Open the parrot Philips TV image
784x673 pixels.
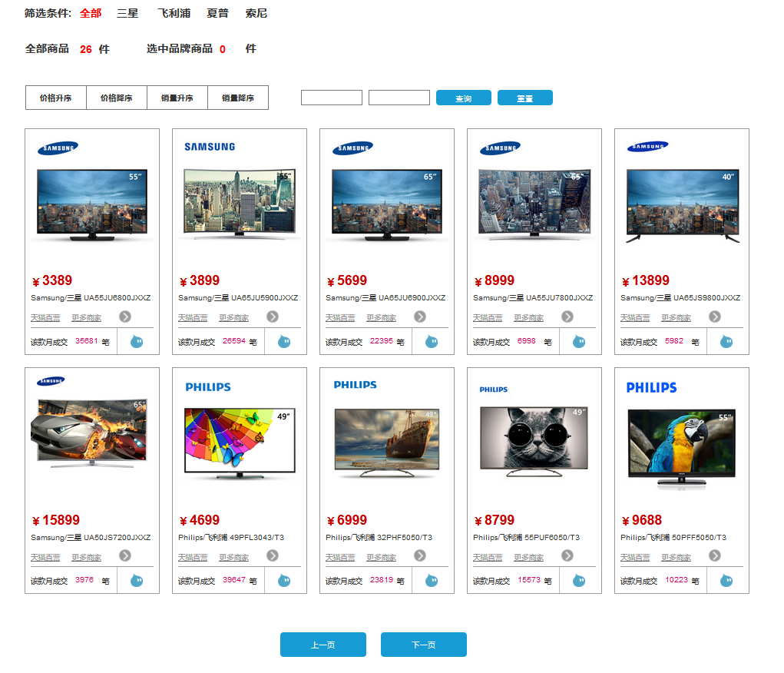(682, 448)
